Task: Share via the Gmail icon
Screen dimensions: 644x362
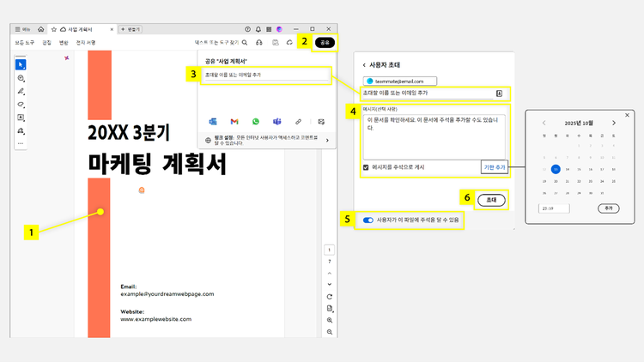Action: click(x=234, y=122)
